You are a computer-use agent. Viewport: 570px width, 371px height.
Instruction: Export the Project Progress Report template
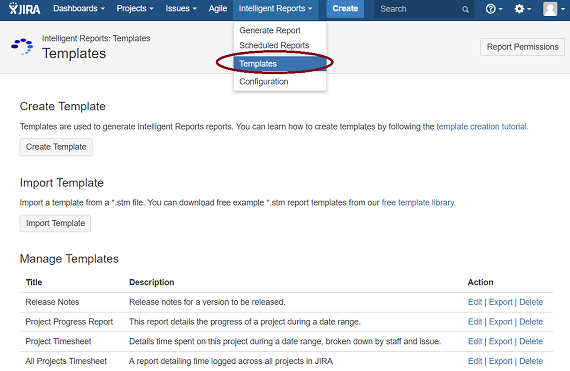click(500, 322)
